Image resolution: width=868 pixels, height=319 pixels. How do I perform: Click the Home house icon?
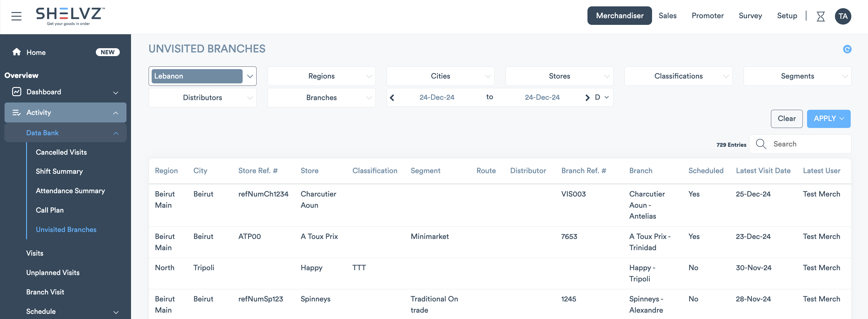coord(16,52)
